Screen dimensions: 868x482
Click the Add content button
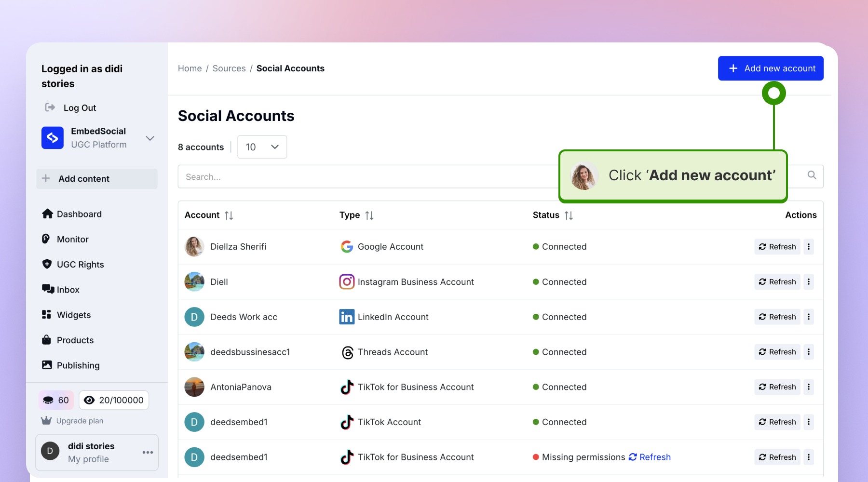97,179
